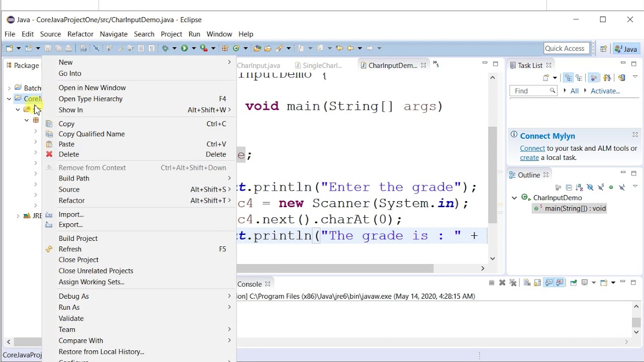
Task: Click Synchronize Changed icon in Task List
Action: pyautogui.click(x=621, y=77)
